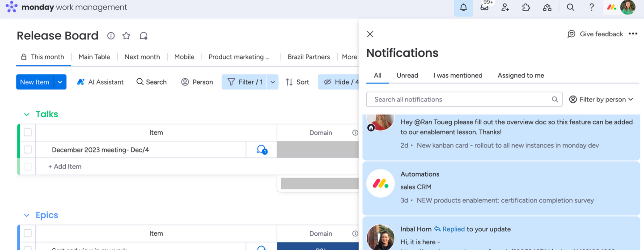
Task: Select all items in the Epics group
Action: [28, 233]
